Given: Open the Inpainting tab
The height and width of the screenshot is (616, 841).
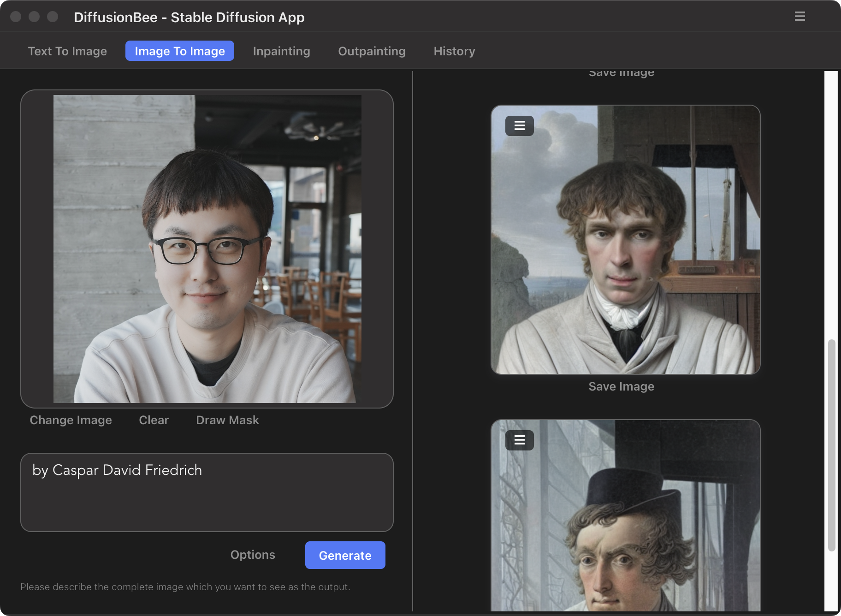Looking at the screenshot, I should coord(281,51).
